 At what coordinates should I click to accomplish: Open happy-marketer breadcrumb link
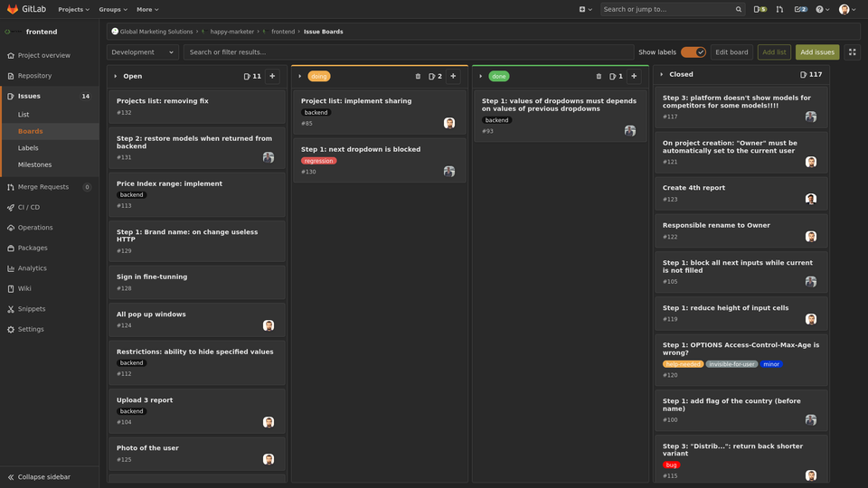click(x=232, y=32)
